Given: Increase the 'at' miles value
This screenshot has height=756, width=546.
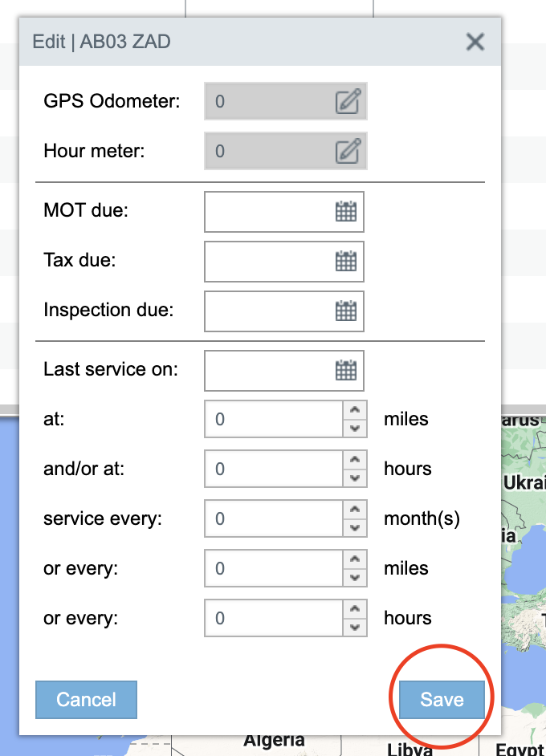Looking at the screenshot, I should 354,411.
